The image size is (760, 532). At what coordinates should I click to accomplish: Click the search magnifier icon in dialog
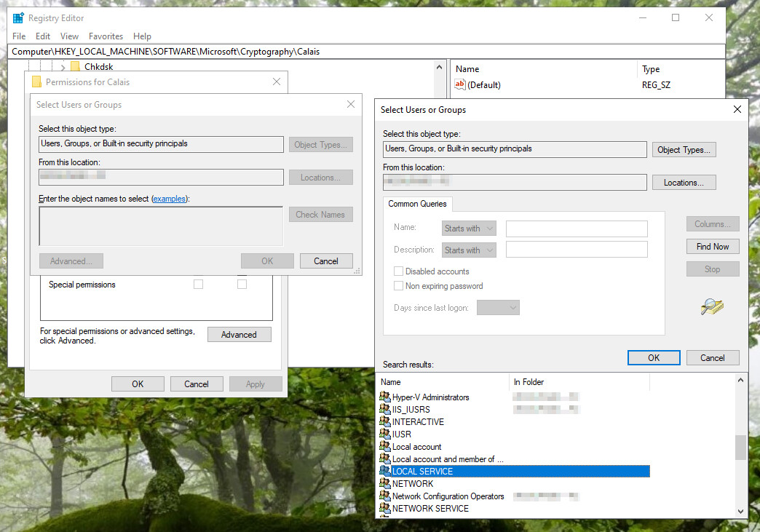point(712,306)
